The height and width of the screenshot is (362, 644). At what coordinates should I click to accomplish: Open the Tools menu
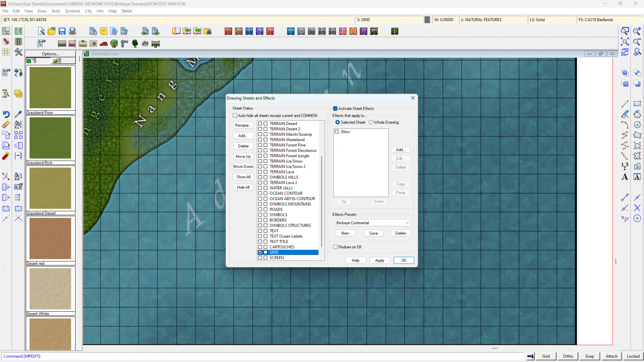tap(56, 11)
